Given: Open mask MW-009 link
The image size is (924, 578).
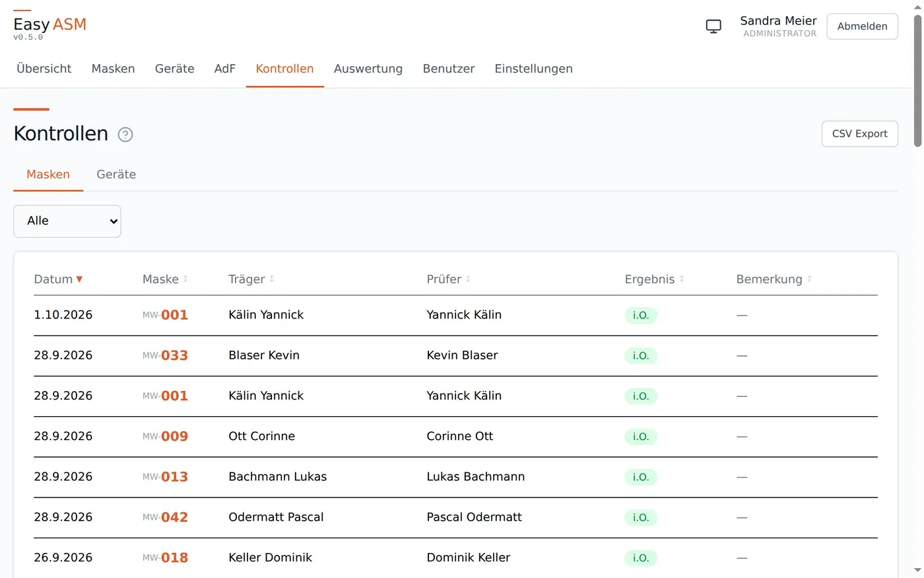Looking at the screenshot, I should 166,437.
